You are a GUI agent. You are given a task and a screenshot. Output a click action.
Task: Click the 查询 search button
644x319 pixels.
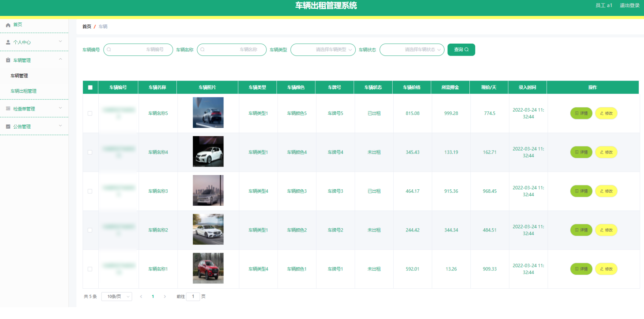(x=461, y=50)
